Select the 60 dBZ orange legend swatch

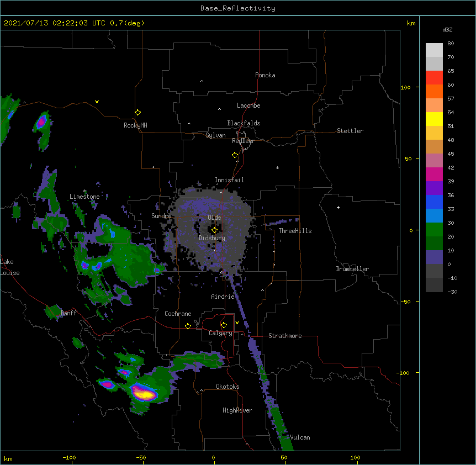434,91
